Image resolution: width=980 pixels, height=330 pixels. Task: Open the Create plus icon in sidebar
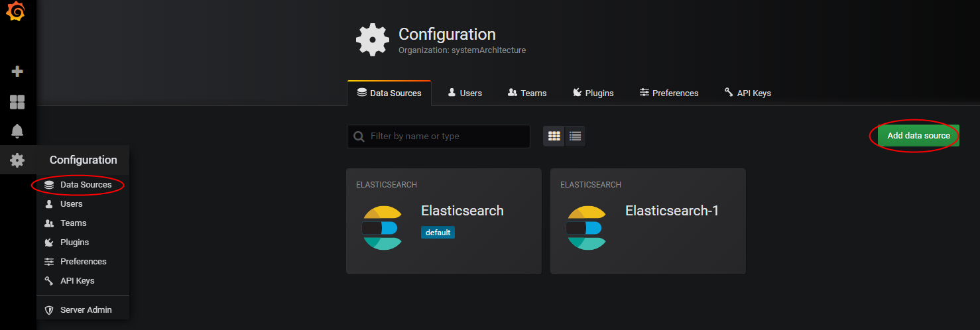point(17,72)
